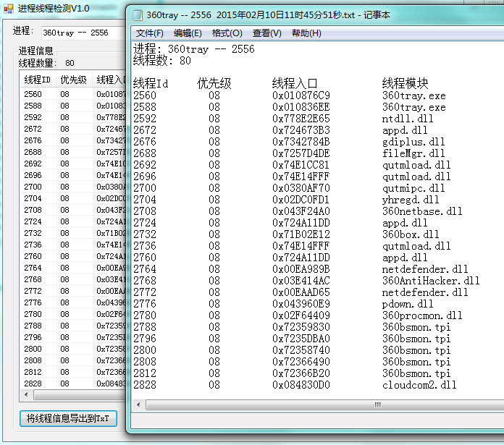
Task: Click 线程模块 heading in Notepad text
Action: coord(405,83)
